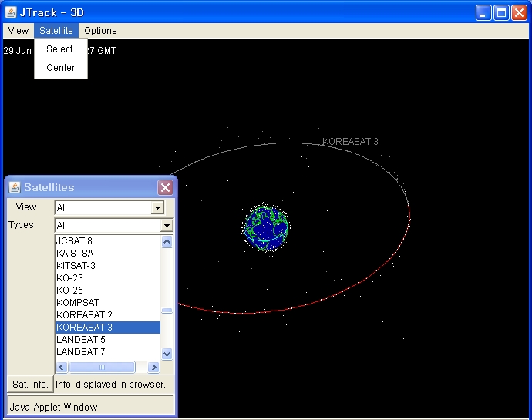Select KO-23 in the satellite list
Image resolution: width=532 pixels, height=420 pixels.
coord(108,278)
